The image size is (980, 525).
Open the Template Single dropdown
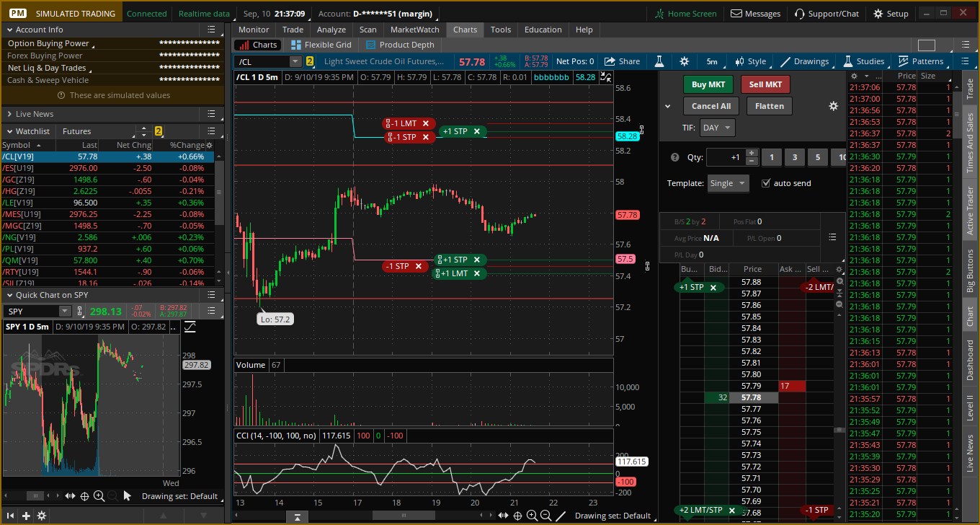point(728,183)
